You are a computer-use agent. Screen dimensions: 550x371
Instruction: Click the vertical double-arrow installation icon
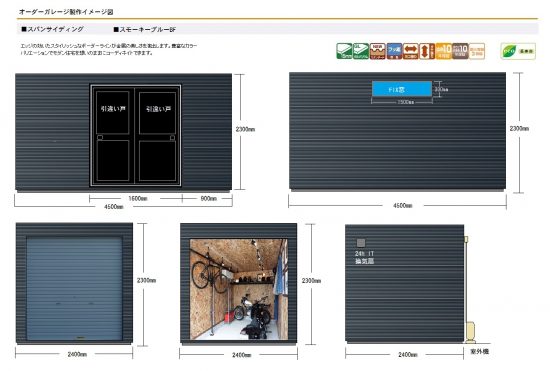click(427, 51)
